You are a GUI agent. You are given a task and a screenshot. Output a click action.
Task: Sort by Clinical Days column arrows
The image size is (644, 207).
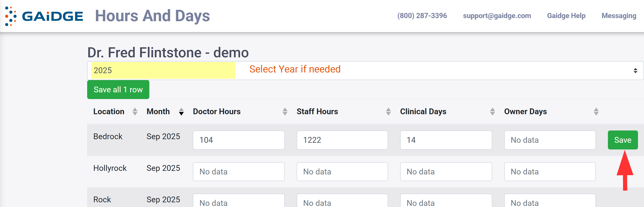pos(492,112)
